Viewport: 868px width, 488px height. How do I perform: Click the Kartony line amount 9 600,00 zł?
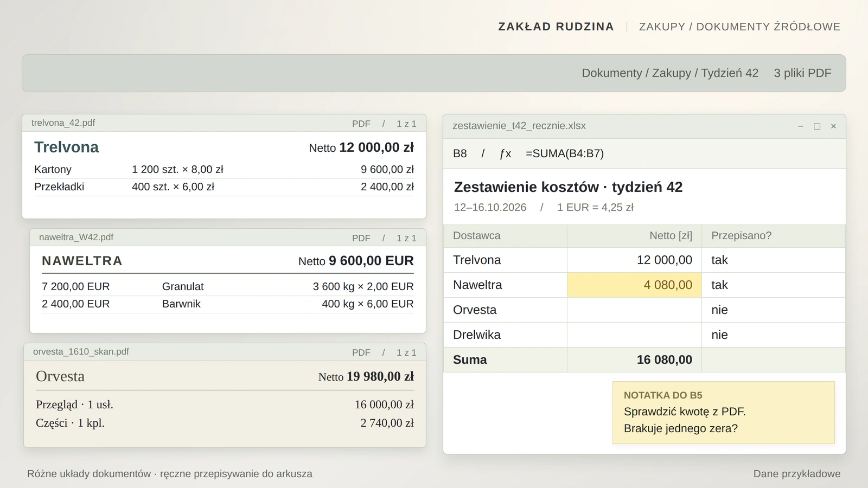387,169
